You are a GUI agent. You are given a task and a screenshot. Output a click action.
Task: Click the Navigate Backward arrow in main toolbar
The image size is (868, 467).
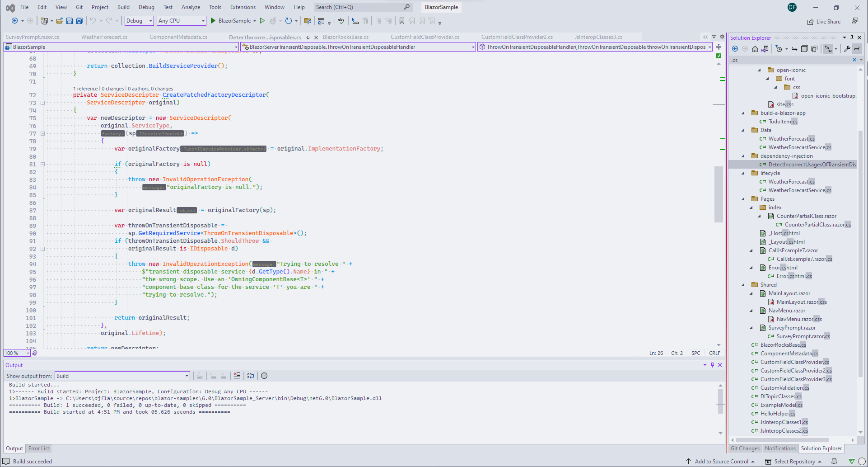pos(15,21)
